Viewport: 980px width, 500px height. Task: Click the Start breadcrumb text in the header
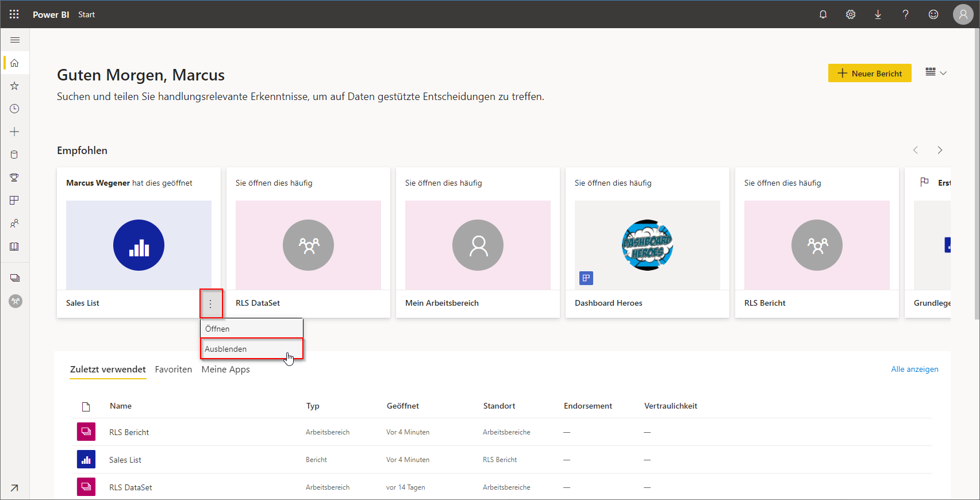point(87,14)
